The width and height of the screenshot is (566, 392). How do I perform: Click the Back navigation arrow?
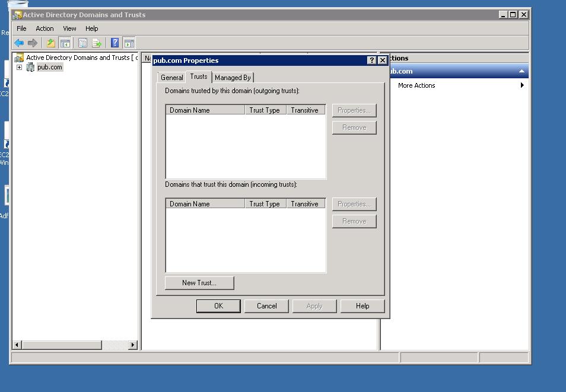[19, 43]
